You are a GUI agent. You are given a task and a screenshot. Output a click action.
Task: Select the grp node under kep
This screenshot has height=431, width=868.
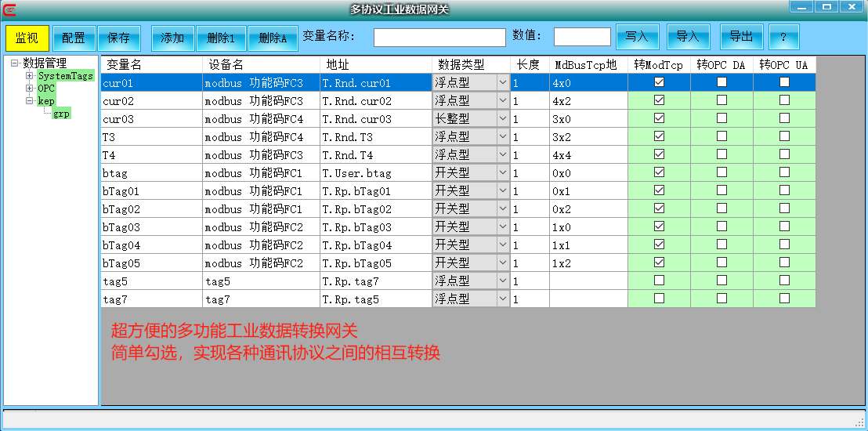pos(61,114)
